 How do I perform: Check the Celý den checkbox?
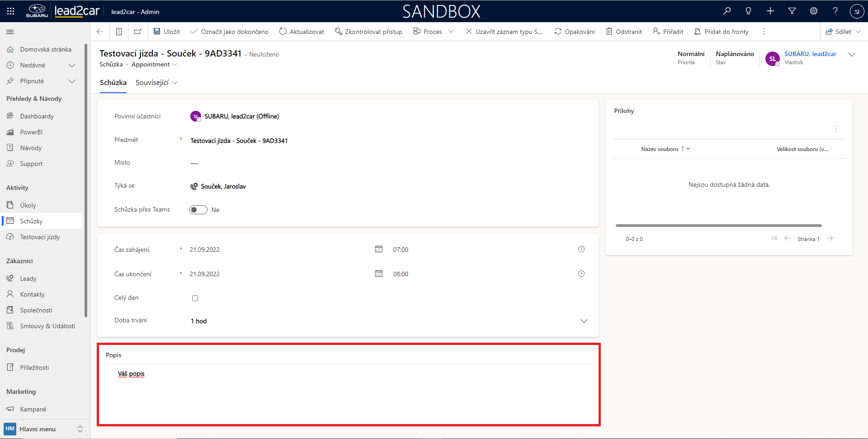pyautogui.click(x=195, y=298)
